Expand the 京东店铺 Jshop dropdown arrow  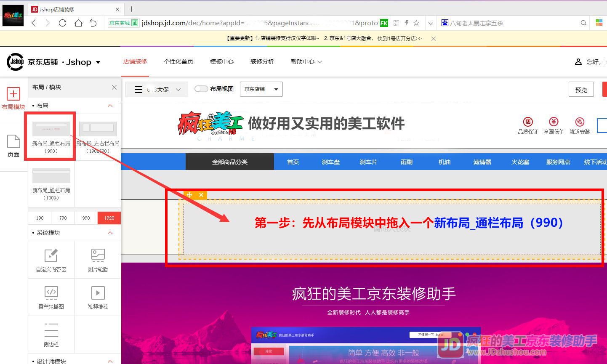click(x=98, y=62)
